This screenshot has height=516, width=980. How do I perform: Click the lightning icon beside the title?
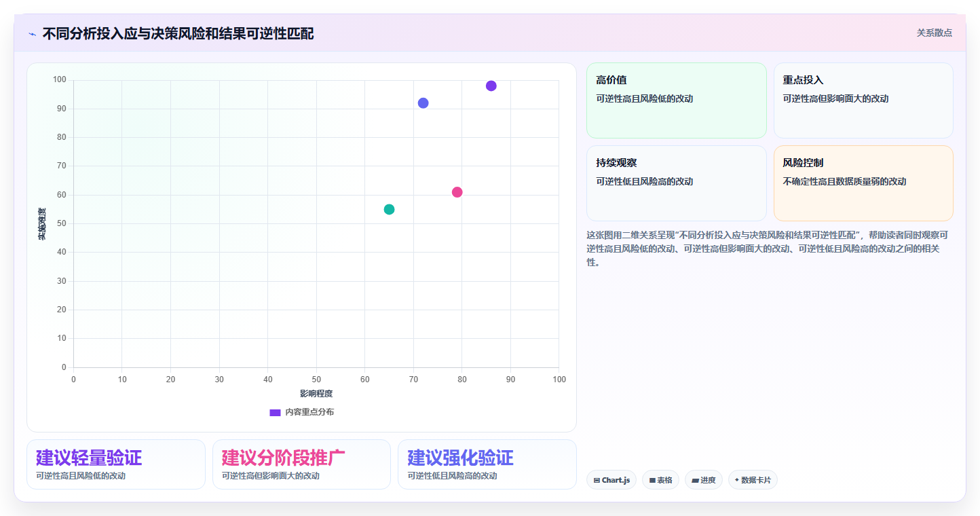click(x=33, y=34)
